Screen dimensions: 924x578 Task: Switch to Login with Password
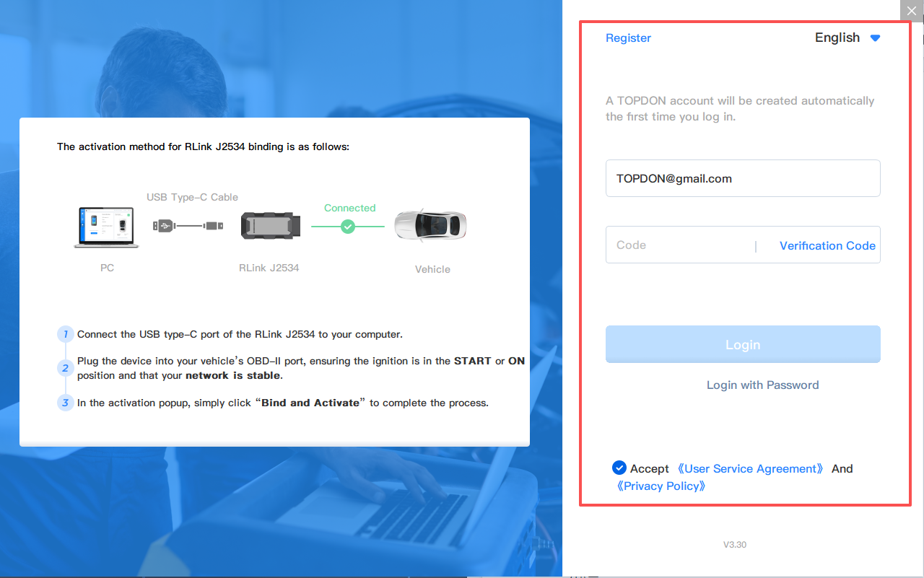tap(762, 385)
